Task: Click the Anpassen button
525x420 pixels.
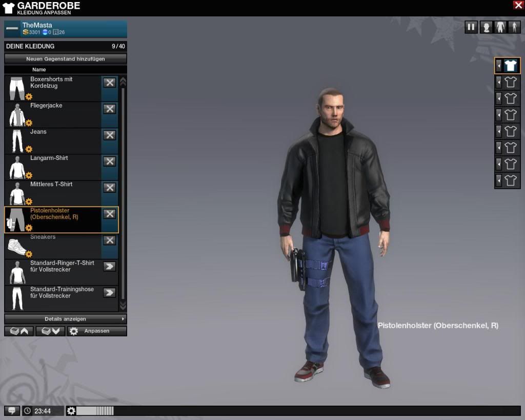Action: tap(97, 331)
